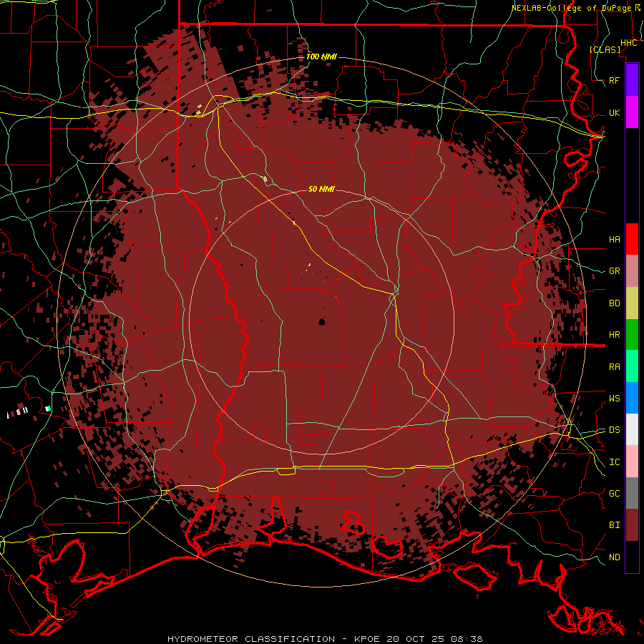Image resolution: width=644 pixels, height=644 pixels.
Task: Click the RF legend label
Action: [x=615, y=80]
